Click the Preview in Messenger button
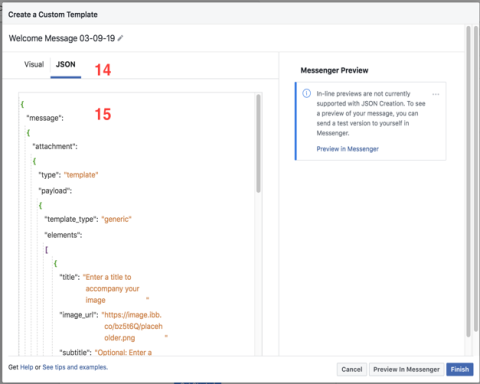 [x=406, y=369]
